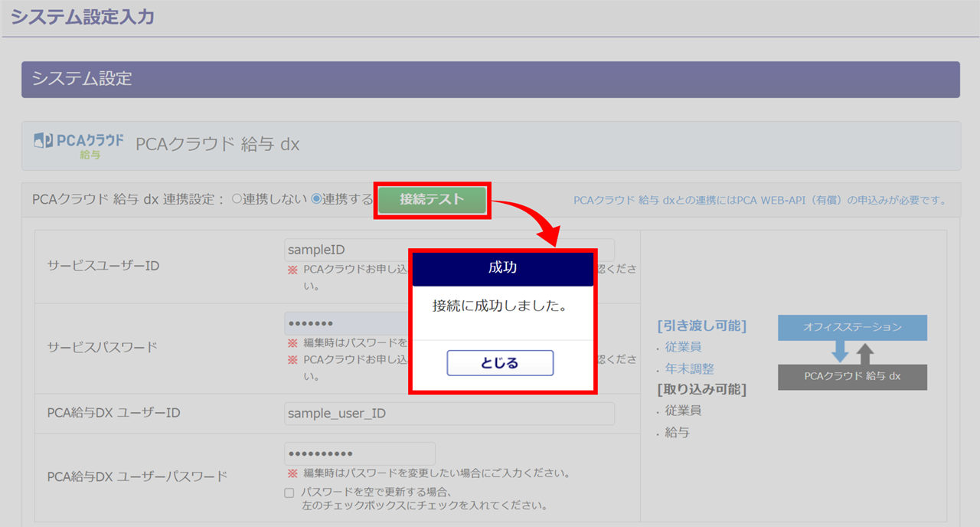Click the 成功 dialog title bar
Image resolution: width=980 pixels, height=527 pixels.
pos(503,268)
